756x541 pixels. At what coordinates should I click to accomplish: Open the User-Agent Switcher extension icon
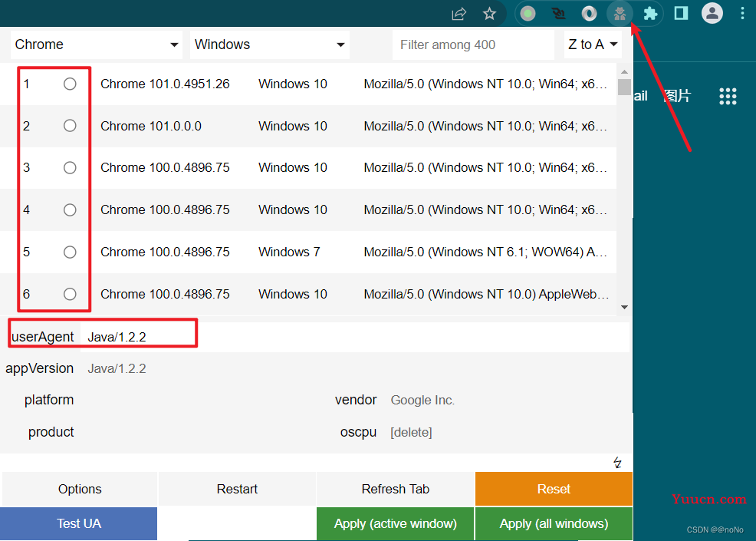[x=620, y=14]
